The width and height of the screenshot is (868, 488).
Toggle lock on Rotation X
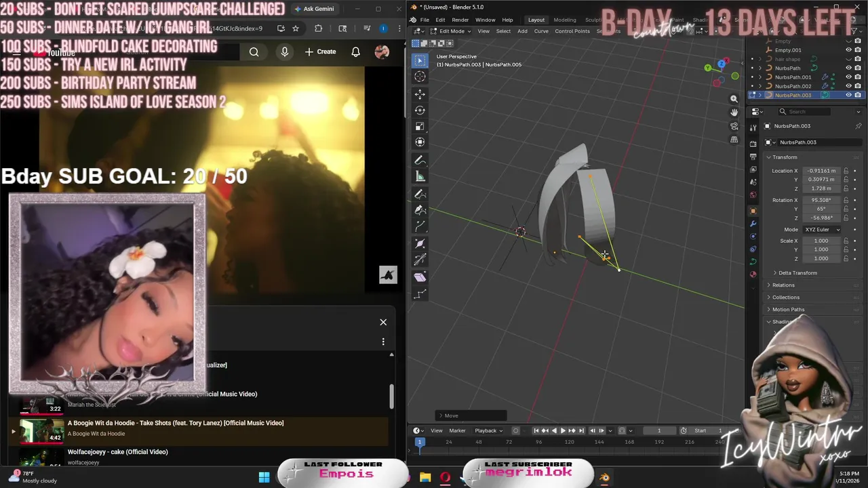[x=846, y=200]
